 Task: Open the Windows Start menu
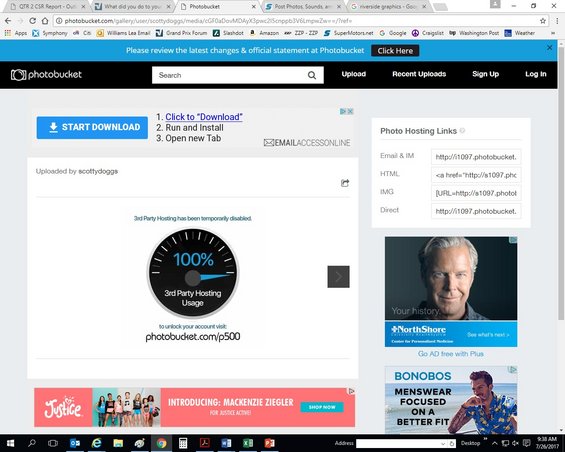10,443
